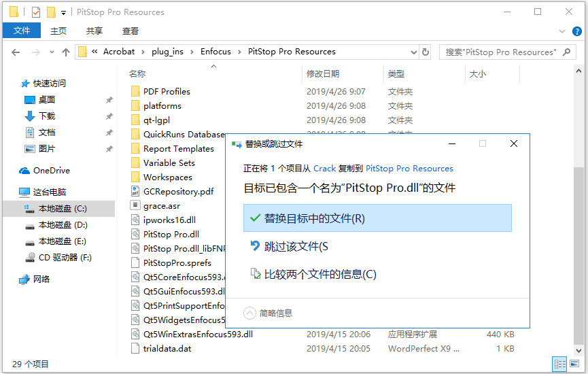This screenshot has height=374, width=588.
Task: Switch to large icons view in status bar
Action: (x=574, y=364)
